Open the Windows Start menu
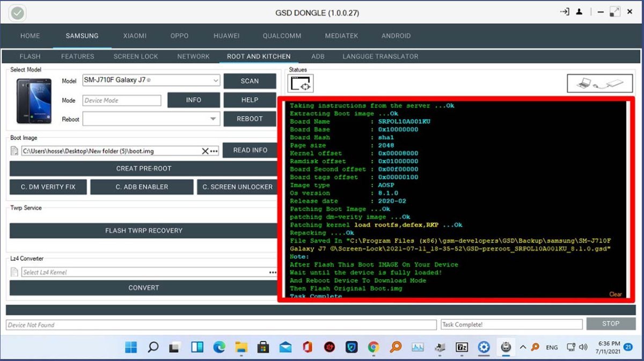 tap(131, 347)
